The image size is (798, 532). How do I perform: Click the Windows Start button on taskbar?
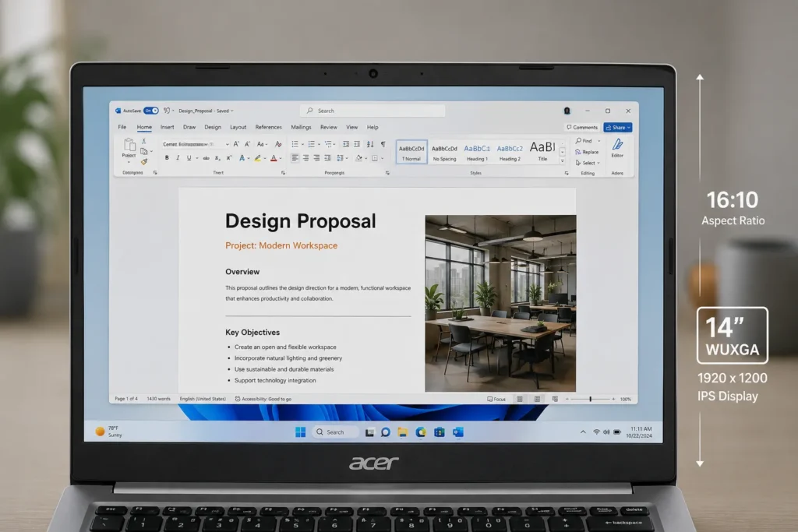click(x=300, y=432)
